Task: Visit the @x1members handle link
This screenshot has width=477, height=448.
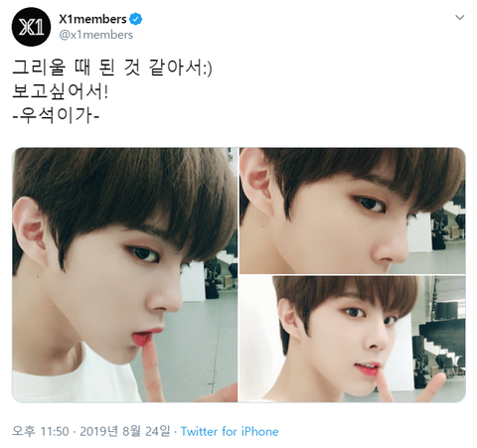Action: (96, 35)
